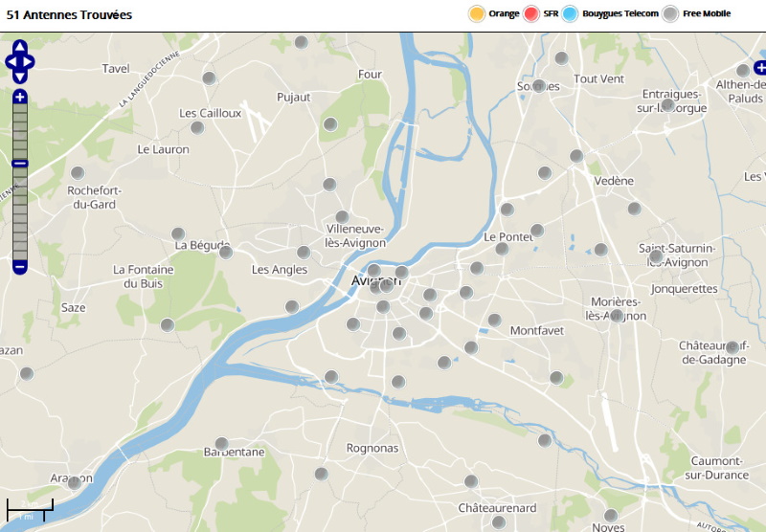766x532 pixels.
Task: Pan the map south with the down arrow
Action: (20, 77)
